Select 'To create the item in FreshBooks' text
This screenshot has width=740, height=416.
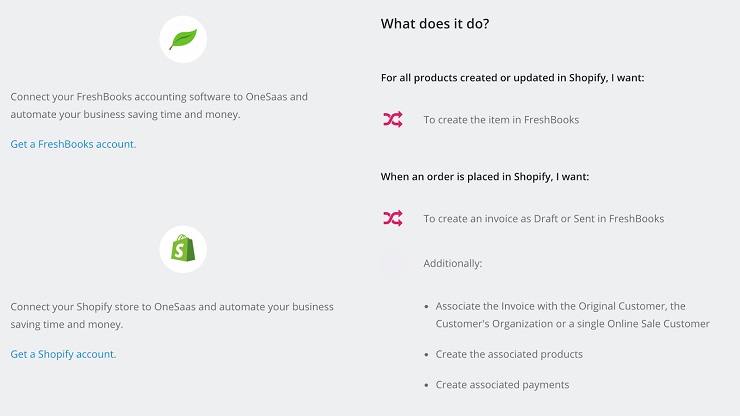pyautogui.click(x=501, y=120)
